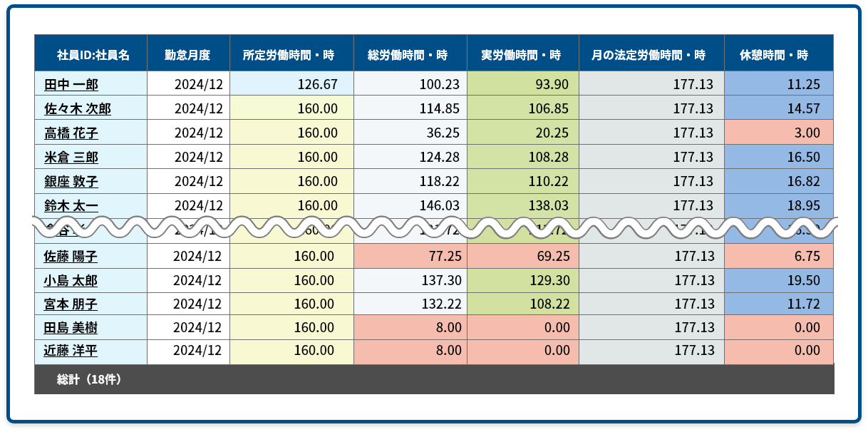Open 銀座 敦子 record
This screenshot has height=432, width=868.
71,182
